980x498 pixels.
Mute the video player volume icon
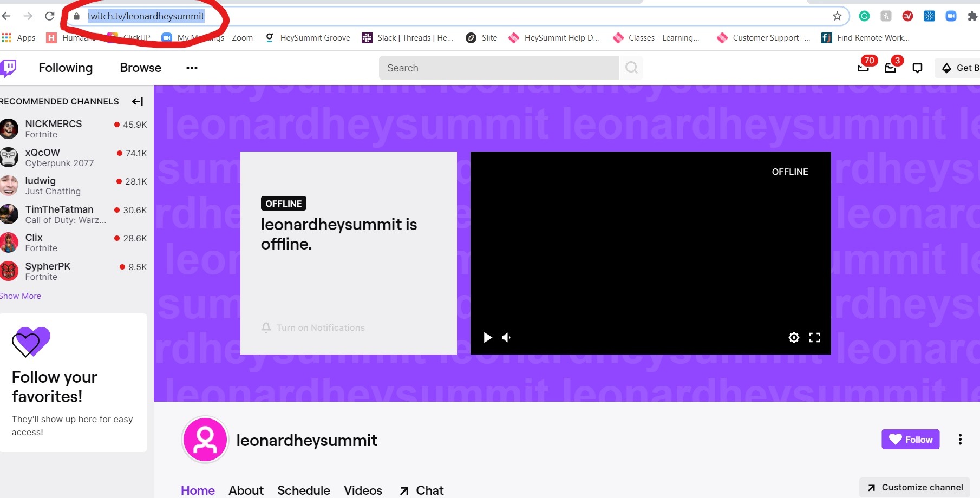(507, 337)
